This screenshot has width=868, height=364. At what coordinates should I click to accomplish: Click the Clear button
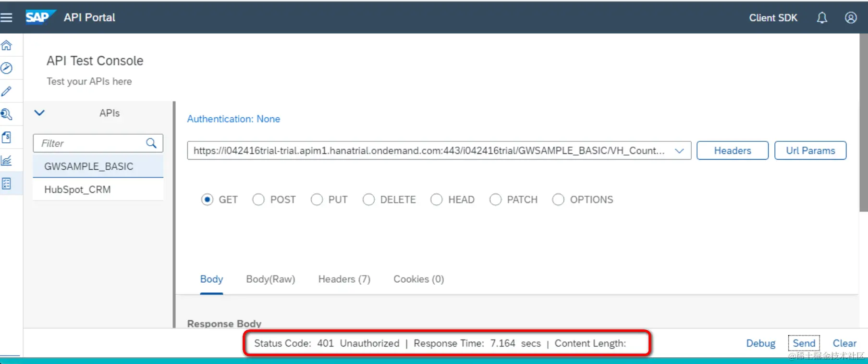[844, 343]
